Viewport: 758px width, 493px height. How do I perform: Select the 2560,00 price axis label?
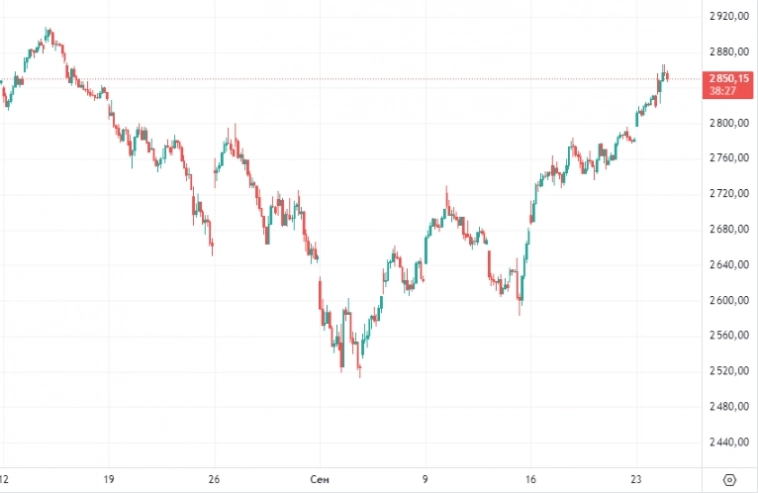729,335
